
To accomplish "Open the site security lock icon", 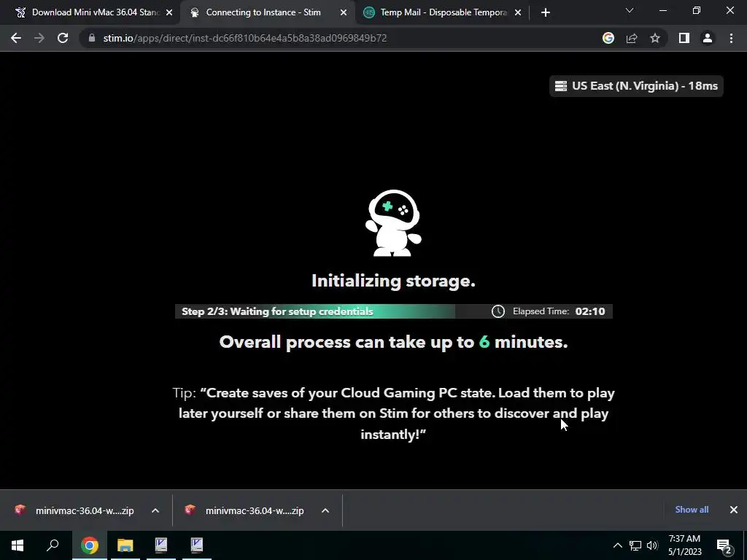I will click(x=92, y=38).
